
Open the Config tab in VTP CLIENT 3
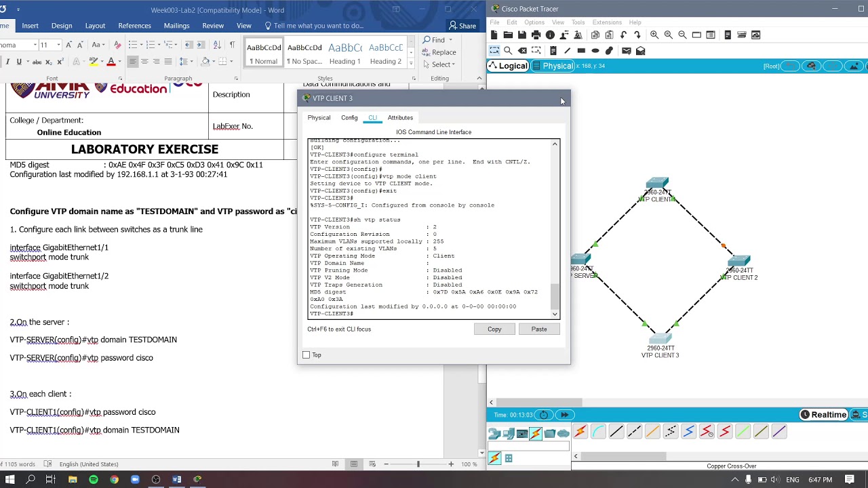(349, 118)
